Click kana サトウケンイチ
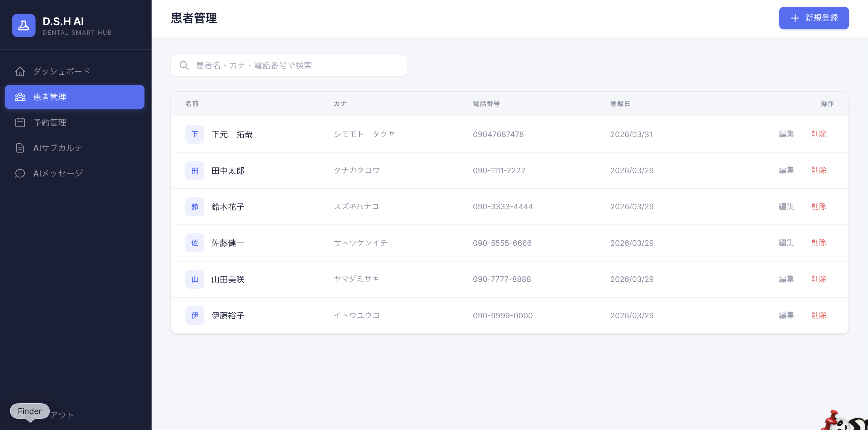The width and height of the screenshot is (868, 430). pos(361,243)
